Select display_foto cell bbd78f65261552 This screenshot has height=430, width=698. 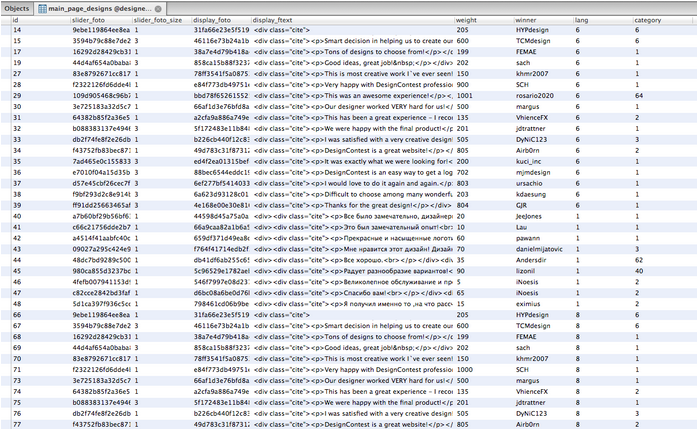point(221,96)
